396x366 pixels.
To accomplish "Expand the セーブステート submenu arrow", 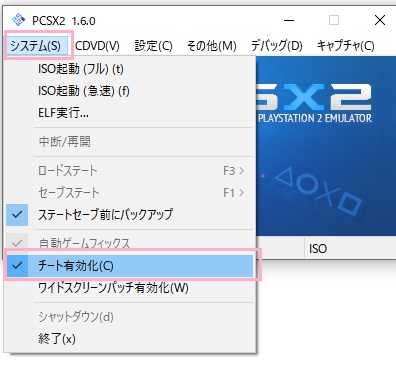I will click(242, 193).
